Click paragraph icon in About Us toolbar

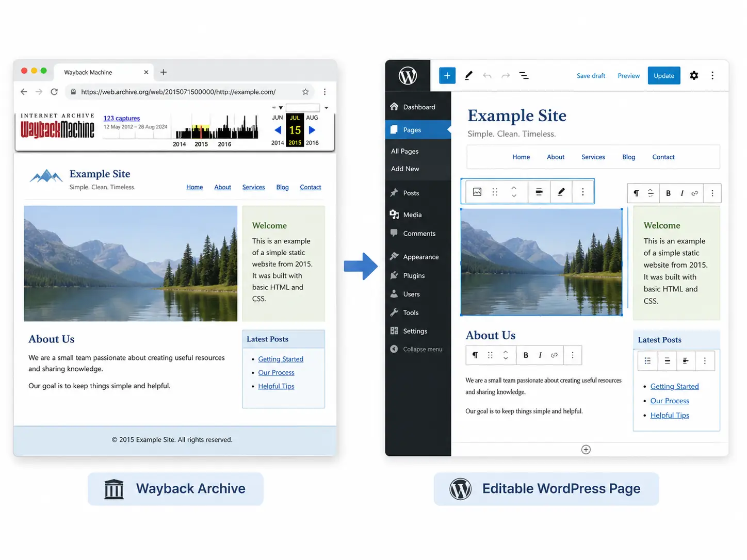click(475, 355)
